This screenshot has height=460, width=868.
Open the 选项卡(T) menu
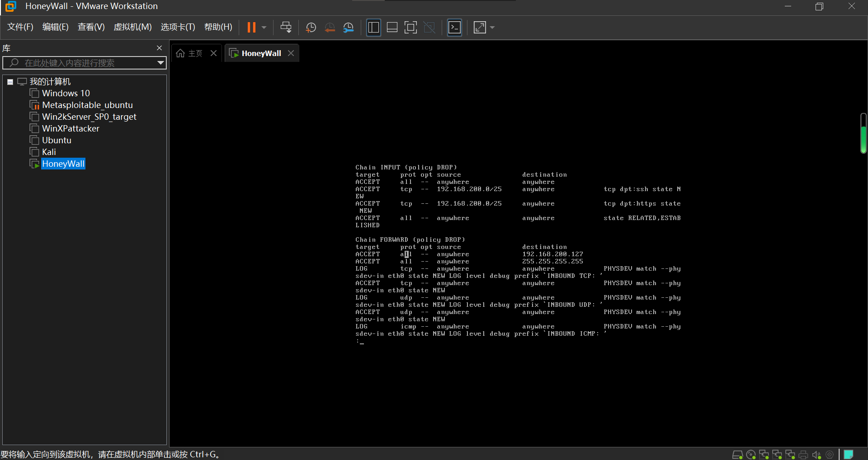[178, 27]
